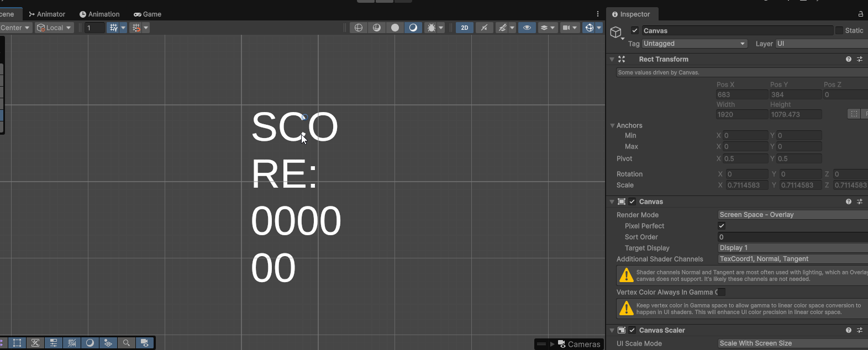Open the Gizmos dropdown arrow
The height and width of the screenshot is (350, 868).
point(599,28)
